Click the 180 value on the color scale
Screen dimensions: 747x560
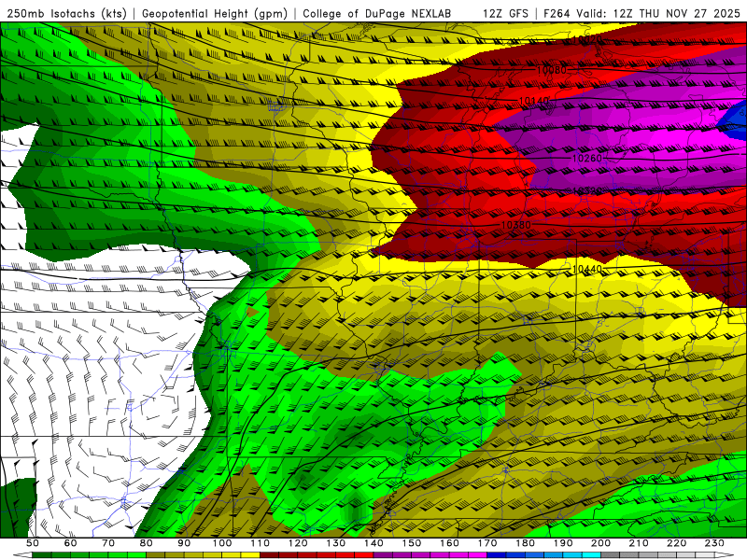(525, 543)
